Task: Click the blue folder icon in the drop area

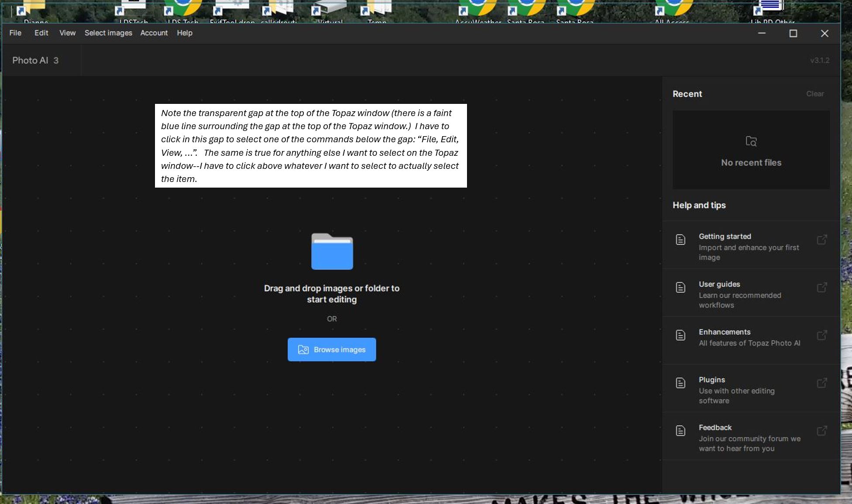Action: pyautogui.click(x=332, y=251)
